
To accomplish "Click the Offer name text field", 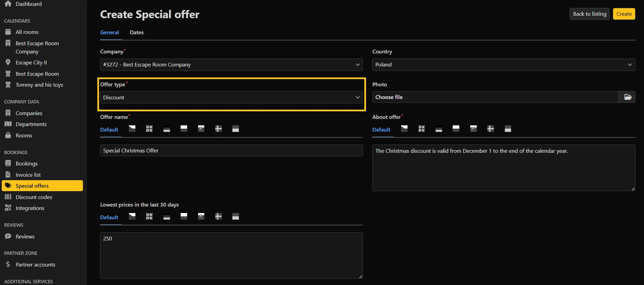I will point(231,150).
